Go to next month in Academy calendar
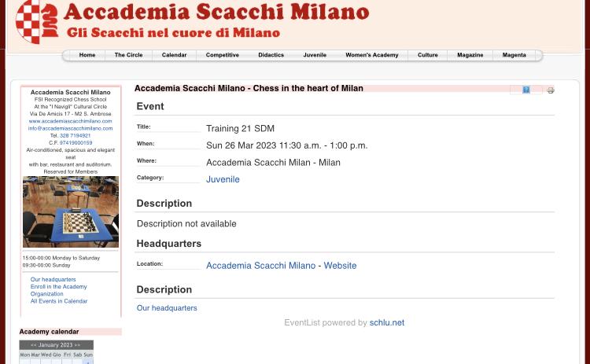This screenshot has width=590, height=364. [77, 345]
